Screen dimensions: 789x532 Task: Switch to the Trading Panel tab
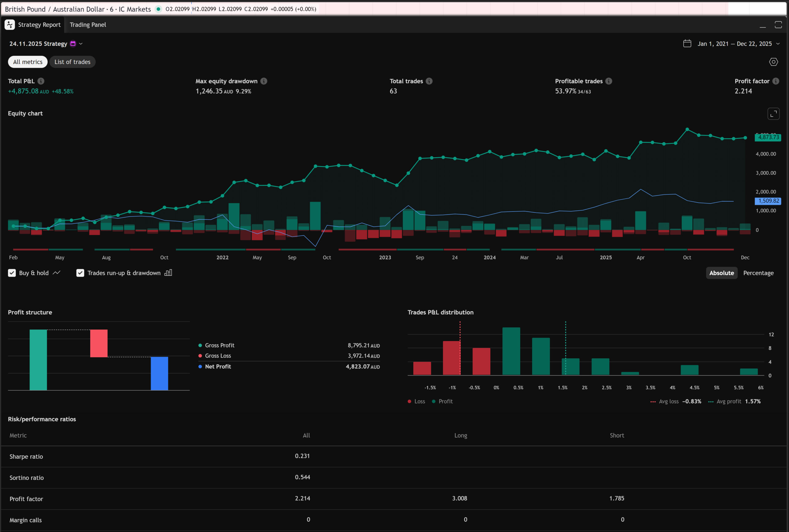tap(88, 25)
